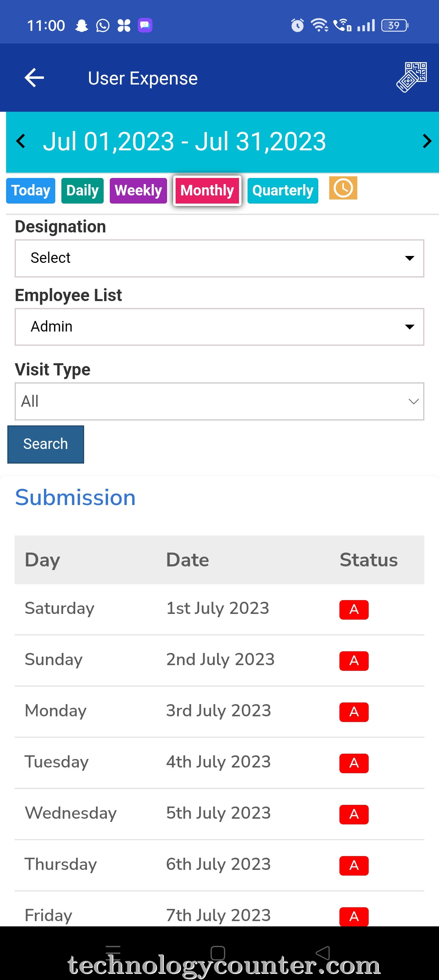Select the Monthly filter

pyautogui.click(x=207, y=191)
